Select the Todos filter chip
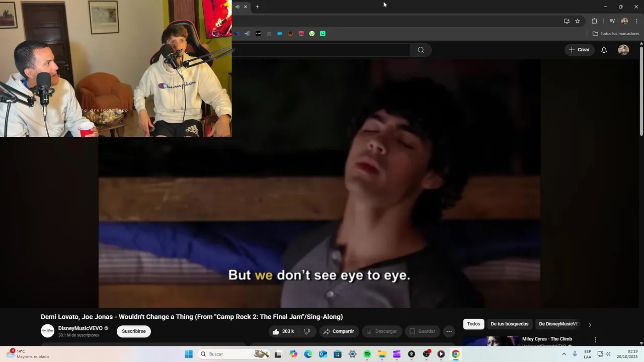Image resolution: width=644 pixels, height=362 pixels. click(473, 324)
